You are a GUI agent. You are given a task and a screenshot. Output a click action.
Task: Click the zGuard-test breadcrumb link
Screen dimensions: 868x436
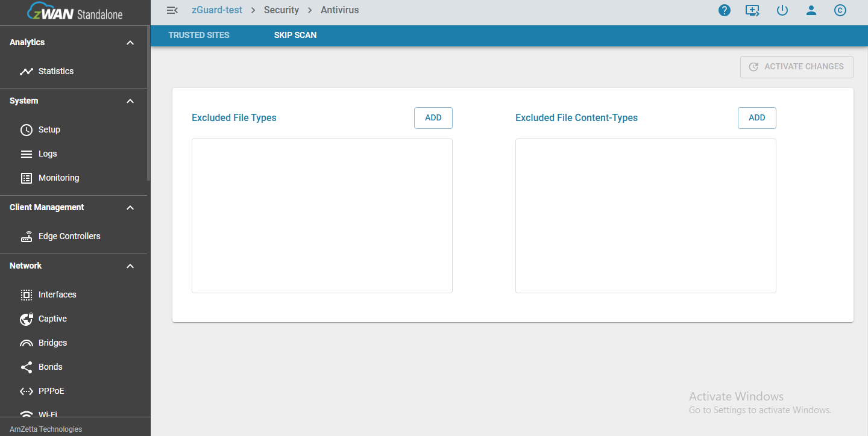click(x=216, y=10)
